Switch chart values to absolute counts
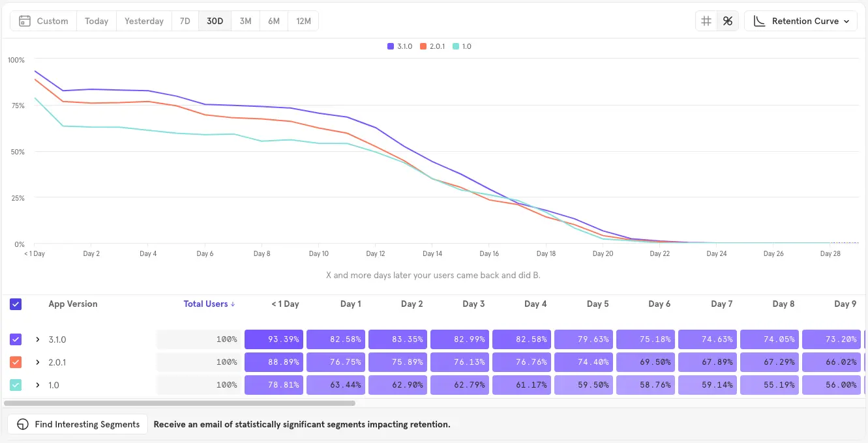The width and height of the screenshot is (868, 443). pos(706,20)
